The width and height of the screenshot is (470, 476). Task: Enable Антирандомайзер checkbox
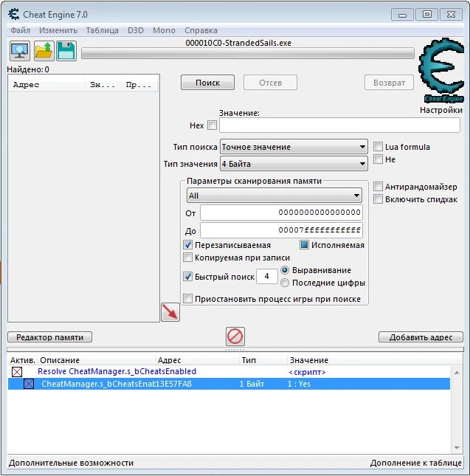(378, 187)
